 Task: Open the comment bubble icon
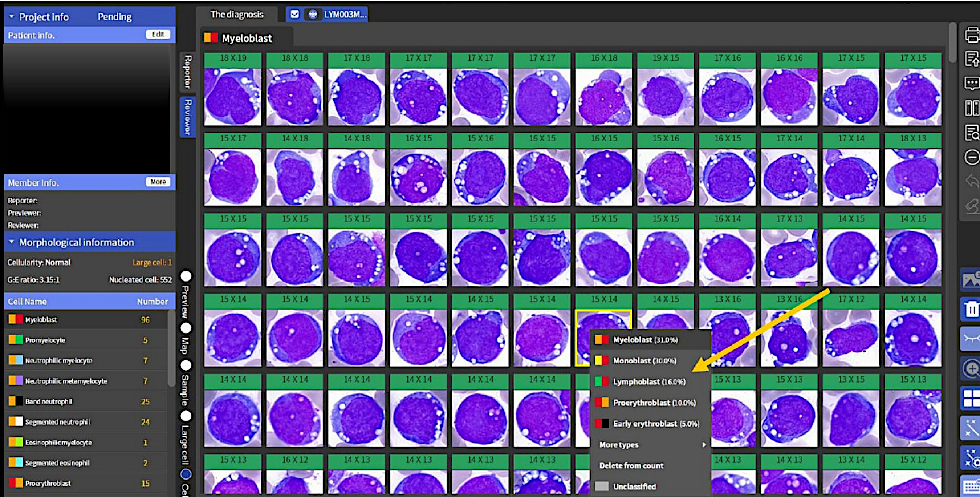pyautogui.click(x=972, y=83)
